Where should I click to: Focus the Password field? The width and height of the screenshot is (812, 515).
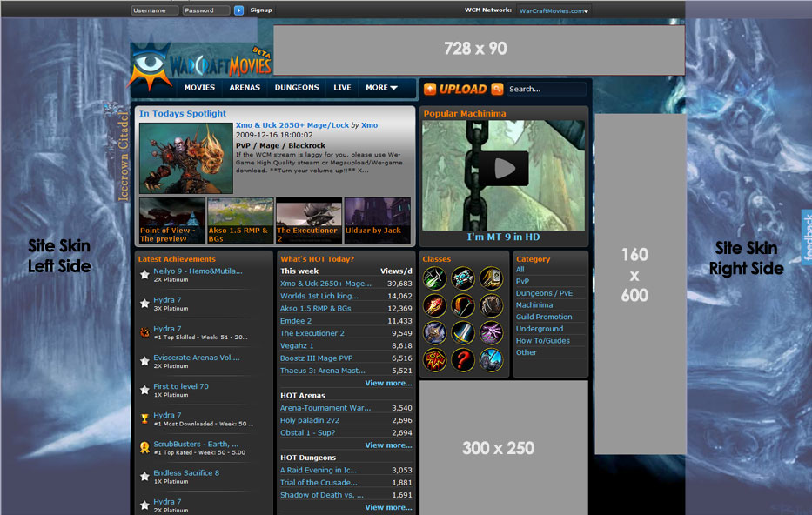pyautogui.click(x=206, y=10)
